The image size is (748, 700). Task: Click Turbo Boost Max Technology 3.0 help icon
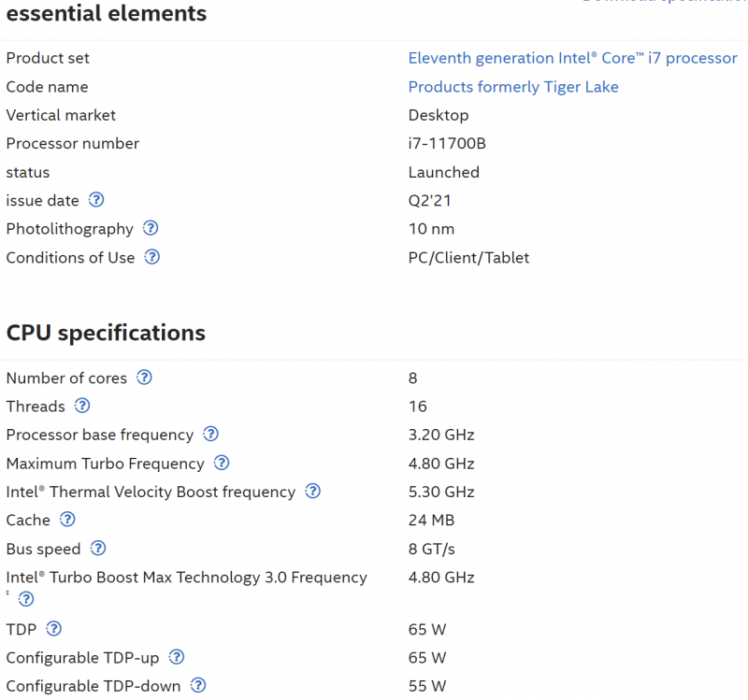click(x=26, y=599)
